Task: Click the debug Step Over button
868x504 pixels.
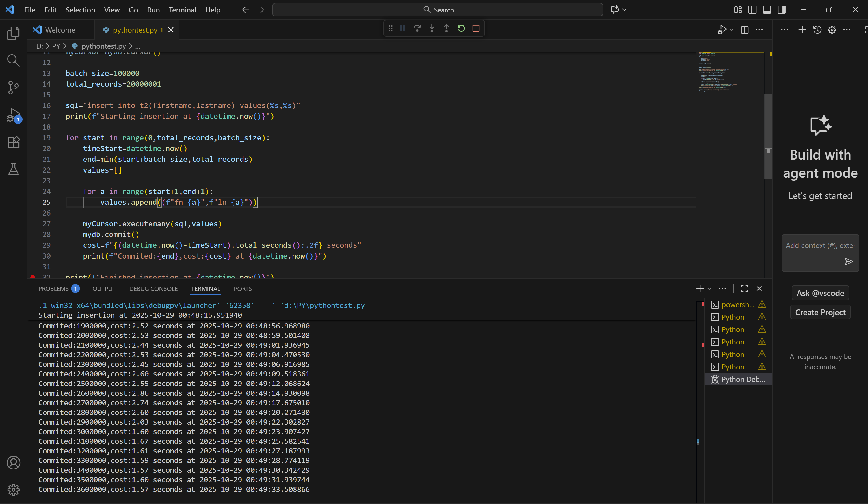Action: pyautogui.click(x=417, y=29)
